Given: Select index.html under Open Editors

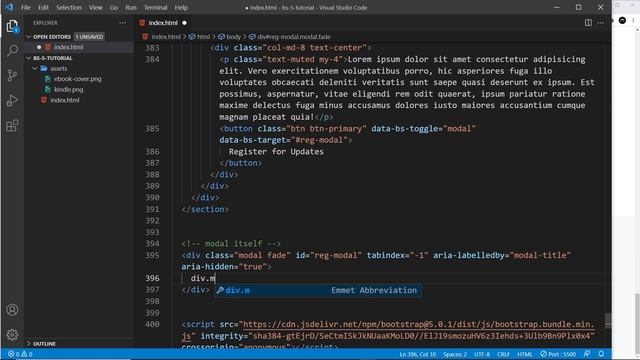Looking at the screenshot, I should click(69, 47).
